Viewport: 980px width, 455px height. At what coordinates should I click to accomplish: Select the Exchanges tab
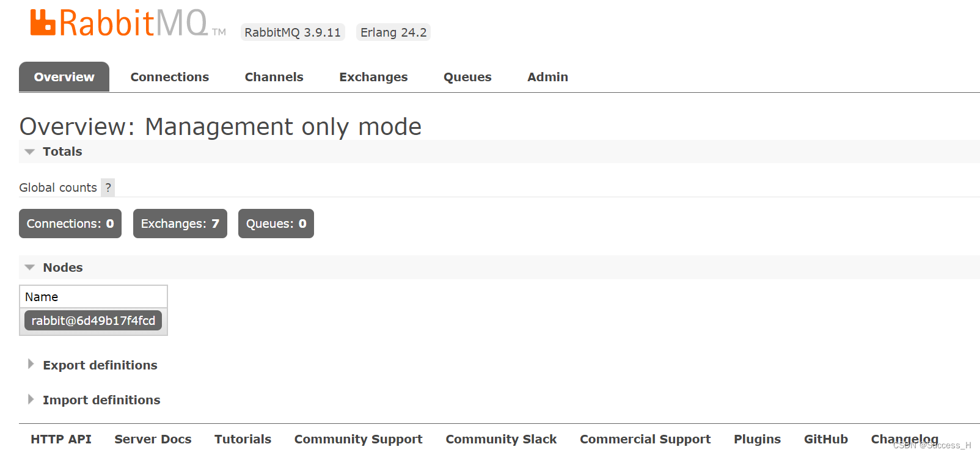coord(373,77)
